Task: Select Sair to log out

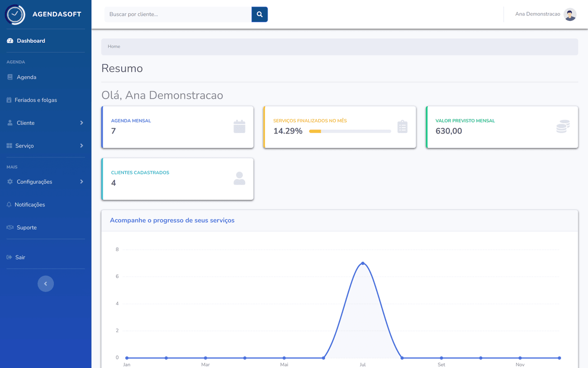Action: tap(46, 257)
